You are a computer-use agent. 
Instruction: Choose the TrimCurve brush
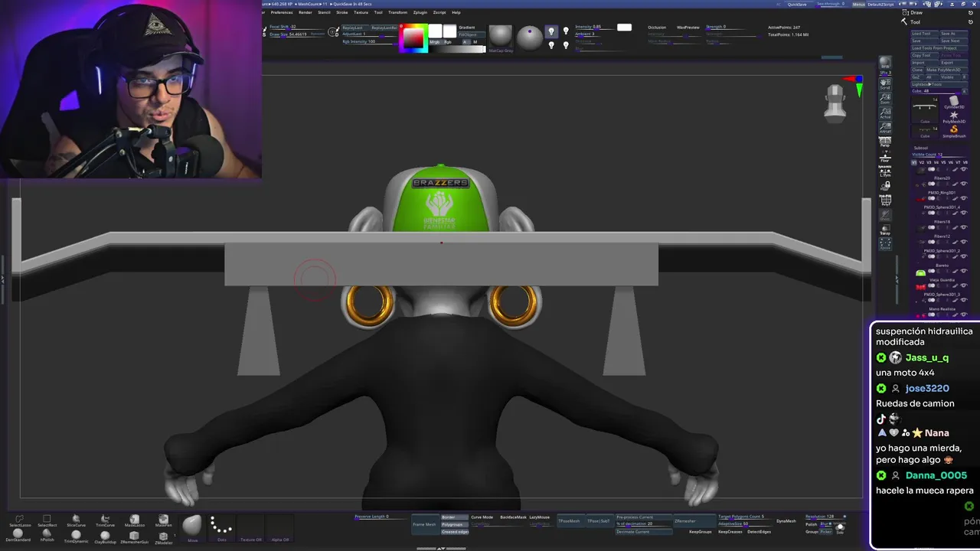[105, 520]
